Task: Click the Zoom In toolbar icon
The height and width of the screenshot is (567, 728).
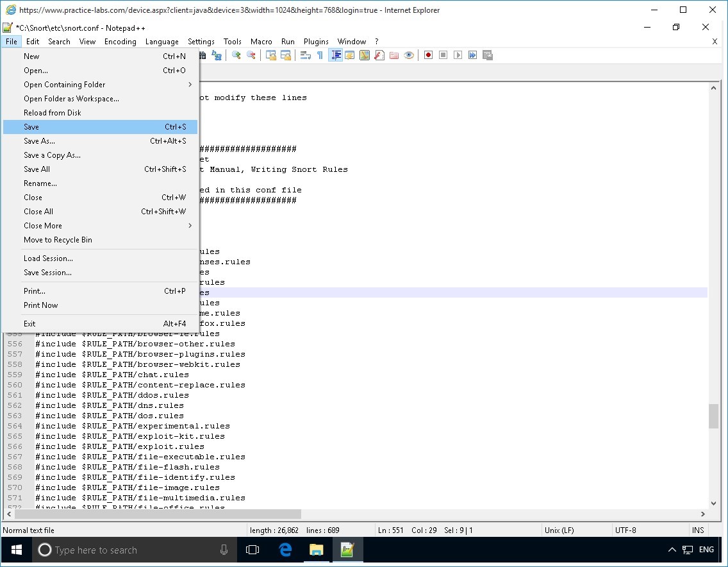Action: coord(236,56)
